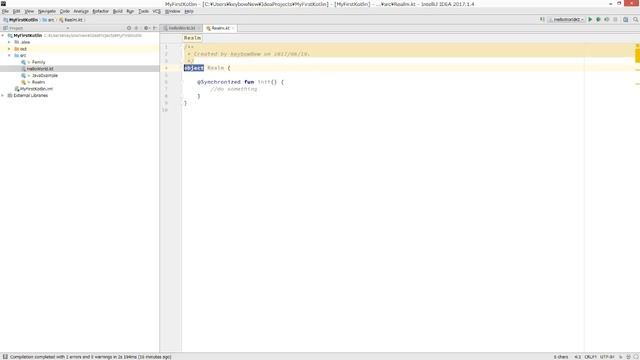Screen dimensions: 640x360
Task: Open the Run menu
Action: click(130, 11)
